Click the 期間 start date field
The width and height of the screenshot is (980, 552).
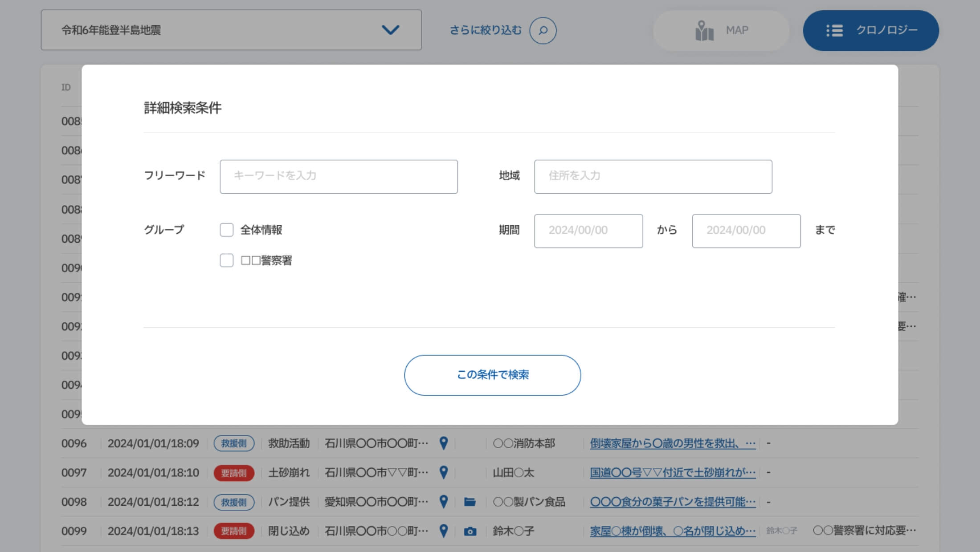(588, 231)
